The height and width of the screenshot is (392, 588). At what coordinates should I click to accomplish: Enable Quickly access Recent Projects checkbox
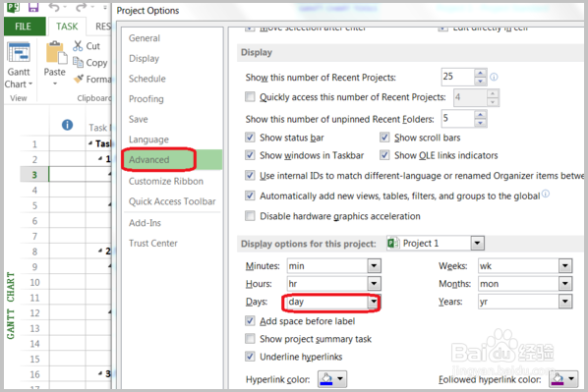point(250,97)
